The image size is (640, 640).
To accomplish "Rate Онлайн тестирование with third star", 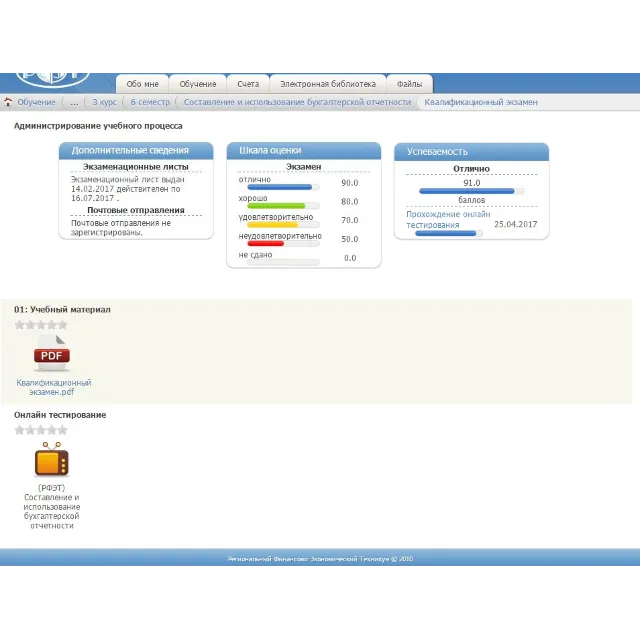I will [41, 430].
